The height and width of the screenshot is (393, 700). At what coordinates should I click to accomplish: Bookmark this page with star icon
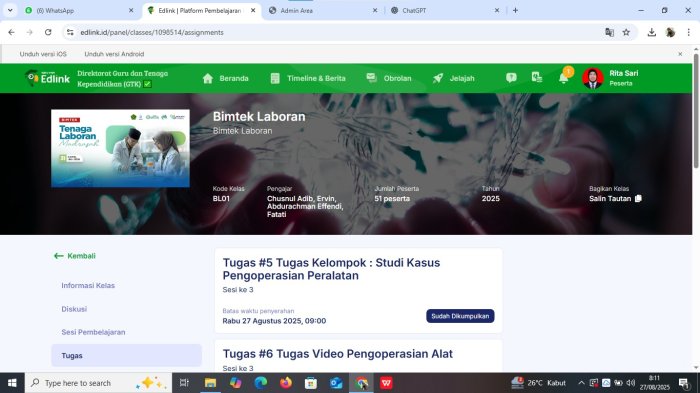tap(626, 32)
